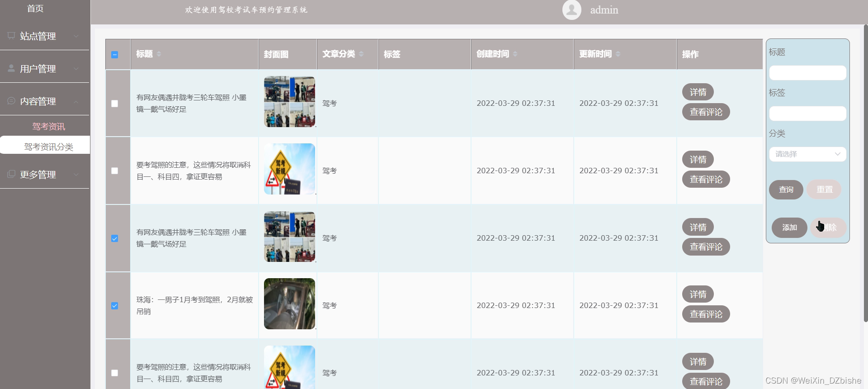Check the last visible row 要考驾照的注意 checkbox
The image size is (868, 389).
115,373
